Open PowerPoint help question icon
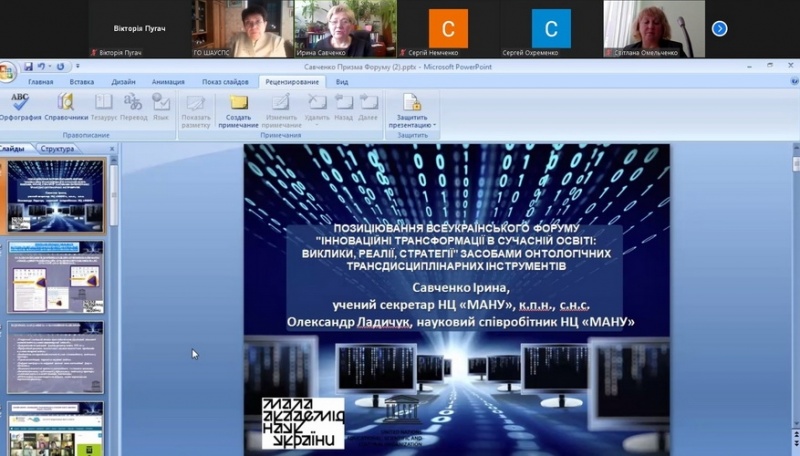The width and height of the screenshot is (800, 456). [x=794, y=81]
